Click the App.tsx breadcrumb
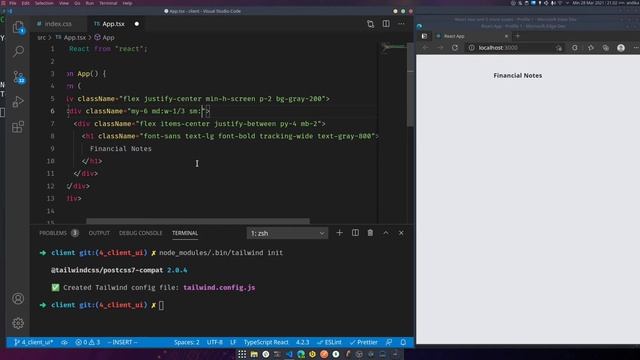The height and width of the screenshot is (360, 640). tap(74, 38)
